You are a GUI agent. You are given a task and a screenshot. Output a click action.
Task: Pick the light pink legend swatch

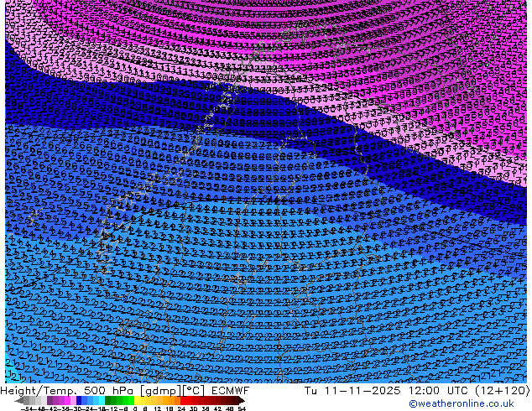click(x=73, y=400)
